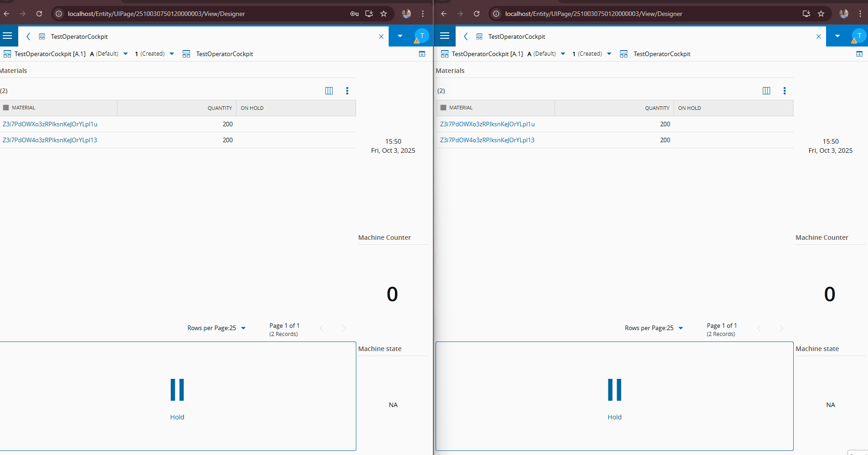Open the column configuration icon on Materials table

point(329,91)
